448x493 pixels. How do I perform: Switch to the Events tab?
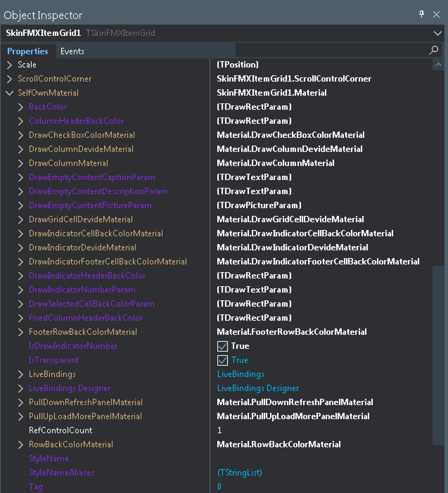pyautogui.click(x=72, y=51)
